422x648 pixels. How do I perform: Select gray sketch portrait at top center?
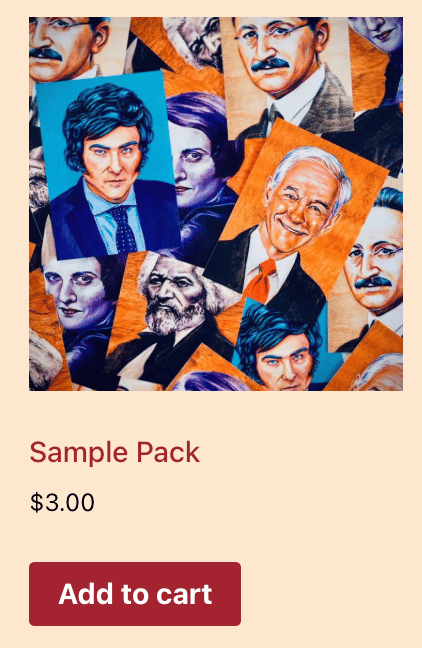194,41
